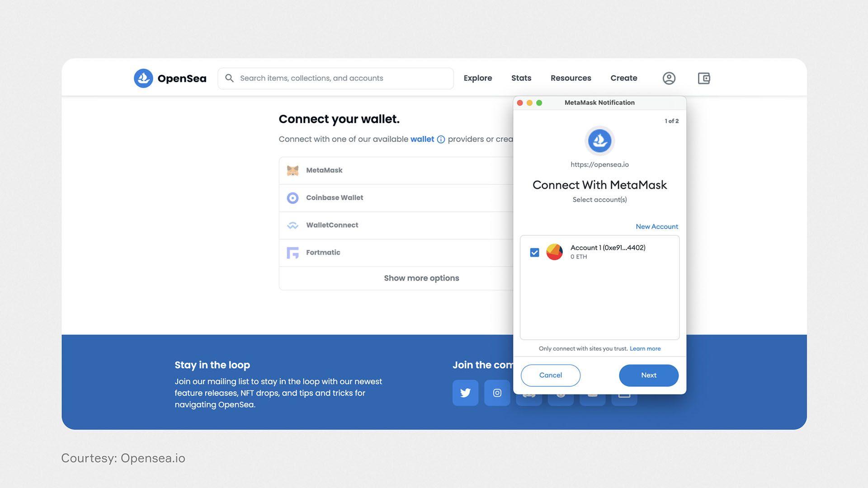Image resolution: width=868 pixels, height=488 pixels.
Task: Select the Account 1 colorful avatar swatch
Action: [x=554, y=251]
